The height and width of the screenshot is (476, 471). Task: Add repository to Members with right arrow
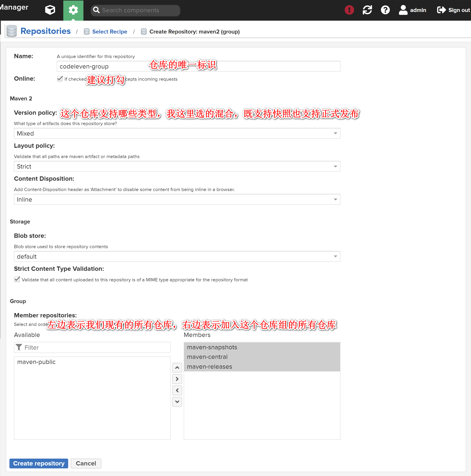point(177,379)
